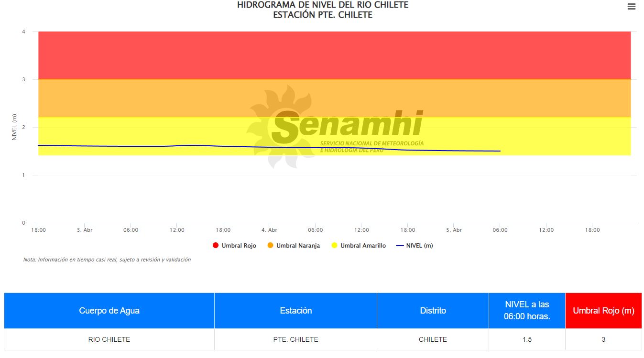
Task: Click the Umbral Rojo (m) red header
Action: 603,311
